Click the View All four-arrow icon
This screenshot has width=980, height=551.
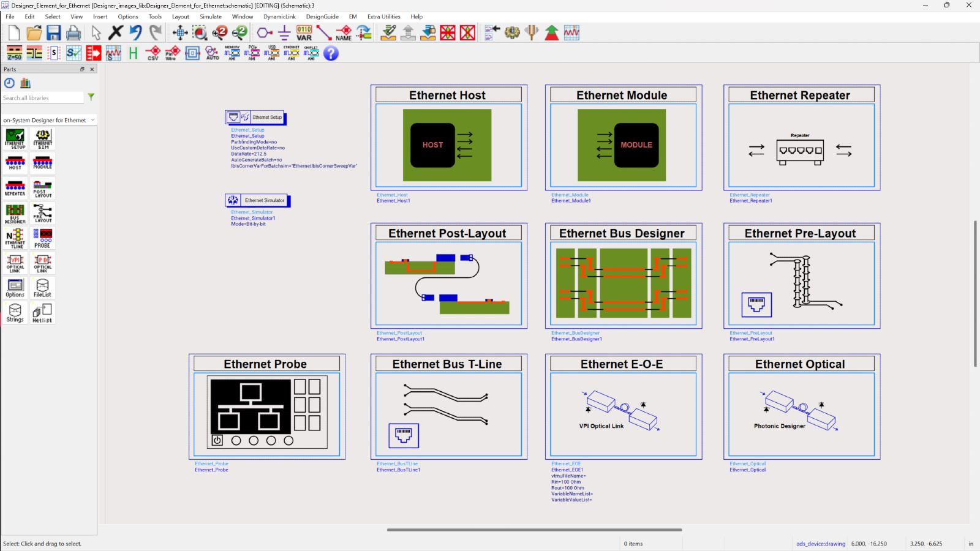[x=180, y=32]
